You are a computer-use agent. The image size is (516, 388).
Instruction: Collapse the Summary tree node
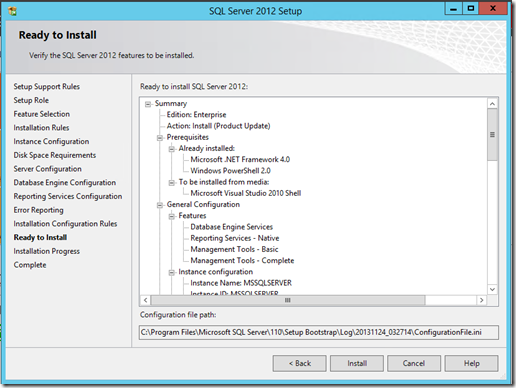coord(148,104)
